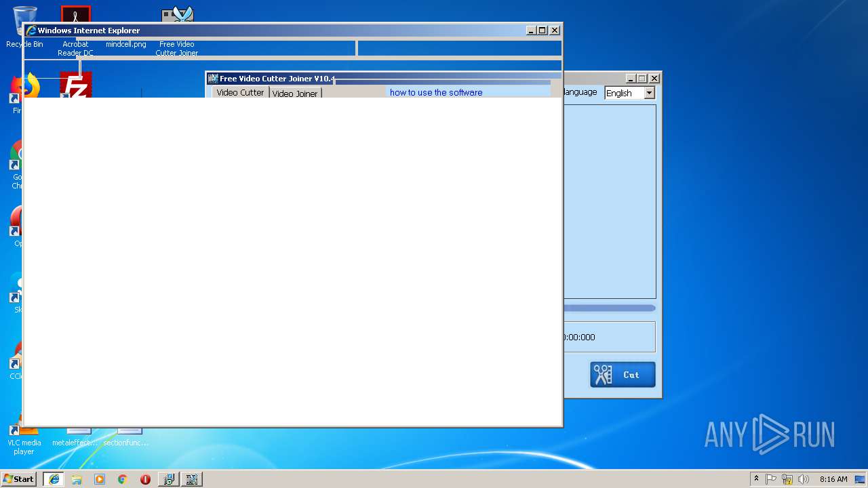868x488 pixels.
Task: Select the FileZilla desktop shortcut
Action: (x=75, y=85)
